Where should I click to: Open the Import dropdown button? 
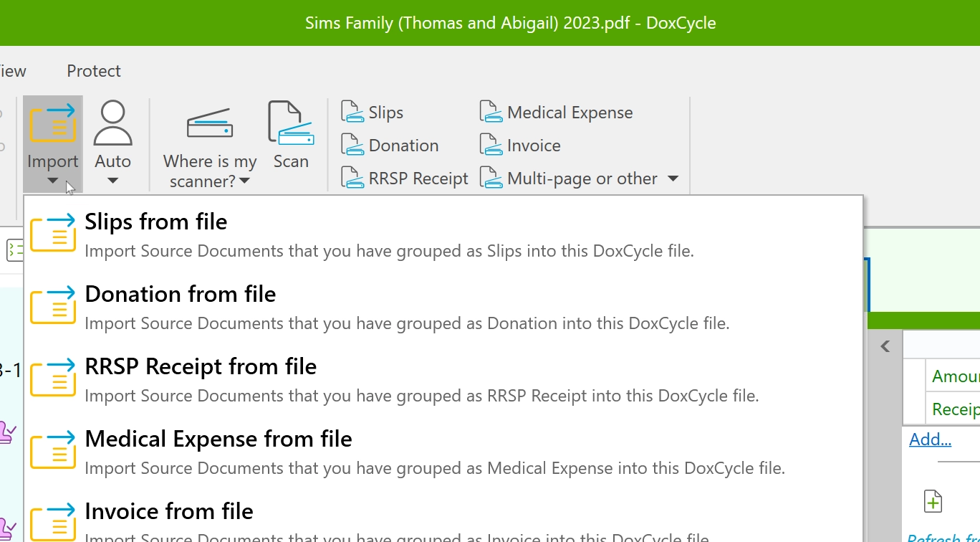52,144
